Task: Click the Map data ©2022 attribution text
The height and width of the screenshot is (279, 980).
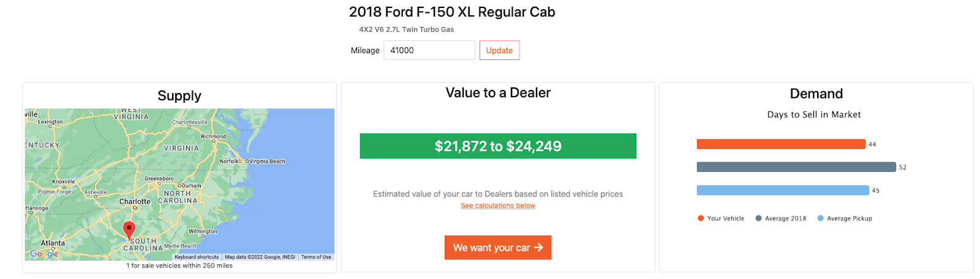Action: 260,257
